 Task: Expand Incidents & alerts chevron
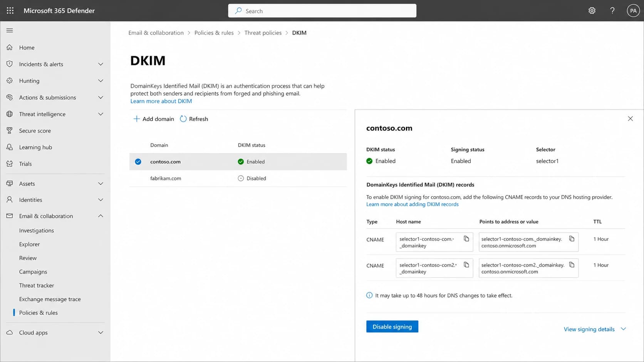pos(101,64)
